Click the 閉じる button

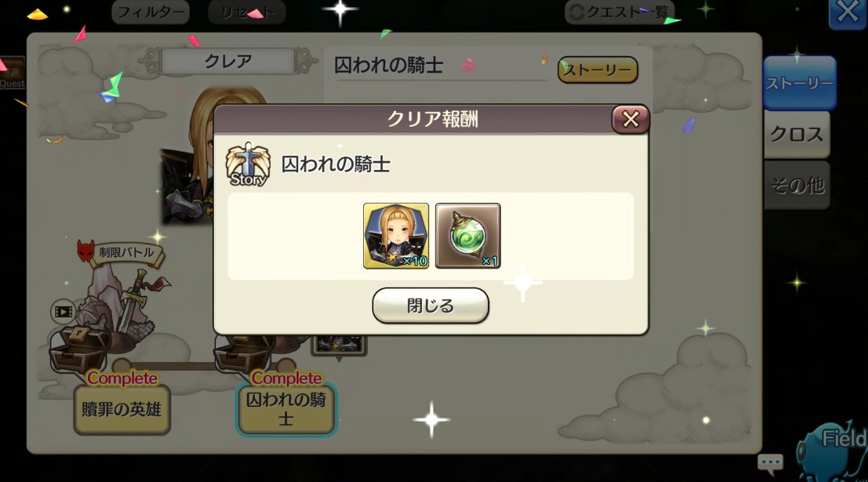pos(430,306)
